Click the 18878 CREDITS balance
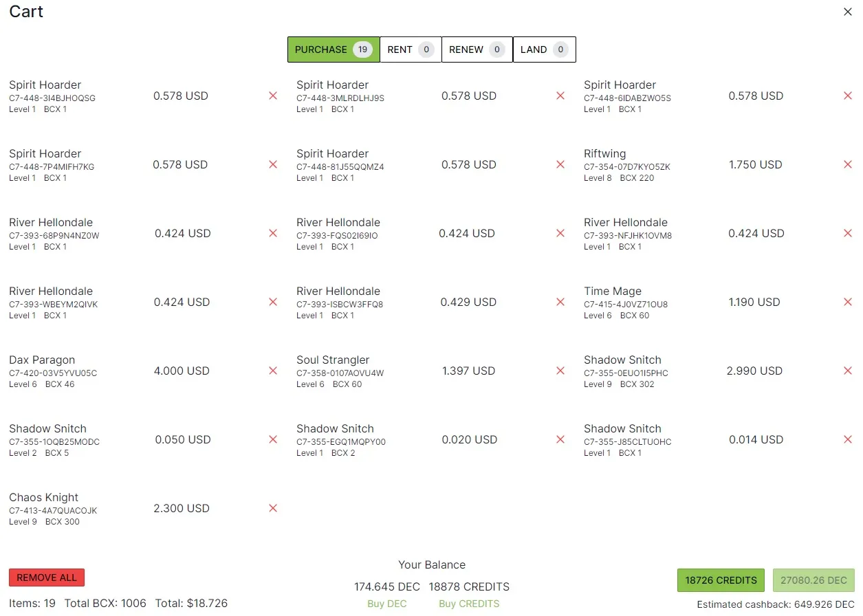Viewport: 863px width, 616px height. 469,586
